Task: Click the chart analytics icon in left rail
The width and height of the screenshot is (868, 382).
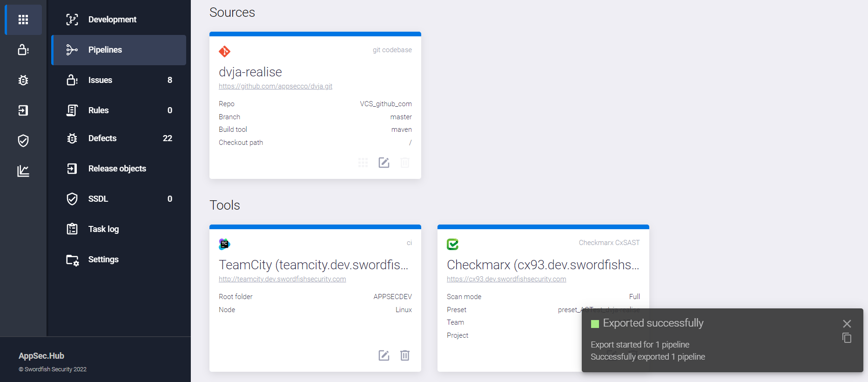Action: click(23, 171)
